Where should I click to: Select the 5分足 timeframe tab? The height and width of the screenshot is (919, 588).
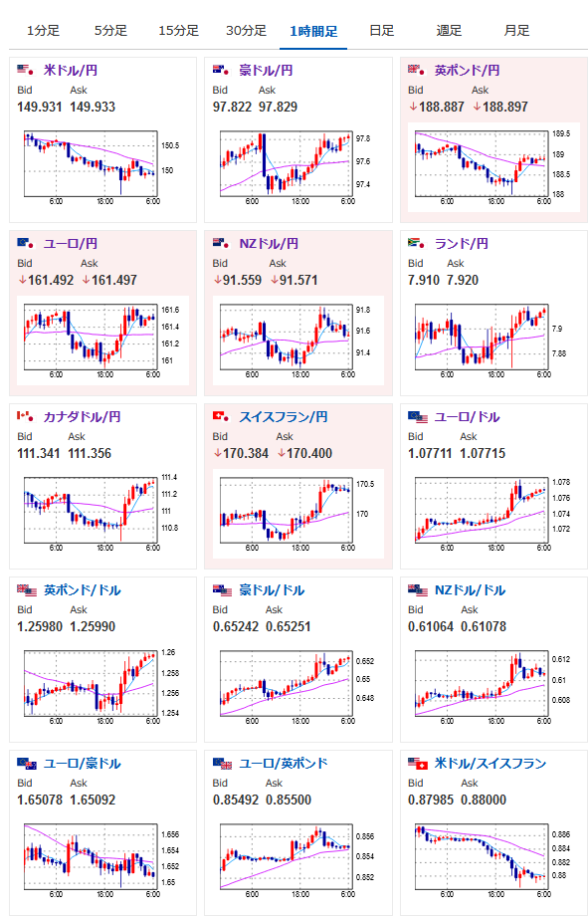tap(110, 31)
